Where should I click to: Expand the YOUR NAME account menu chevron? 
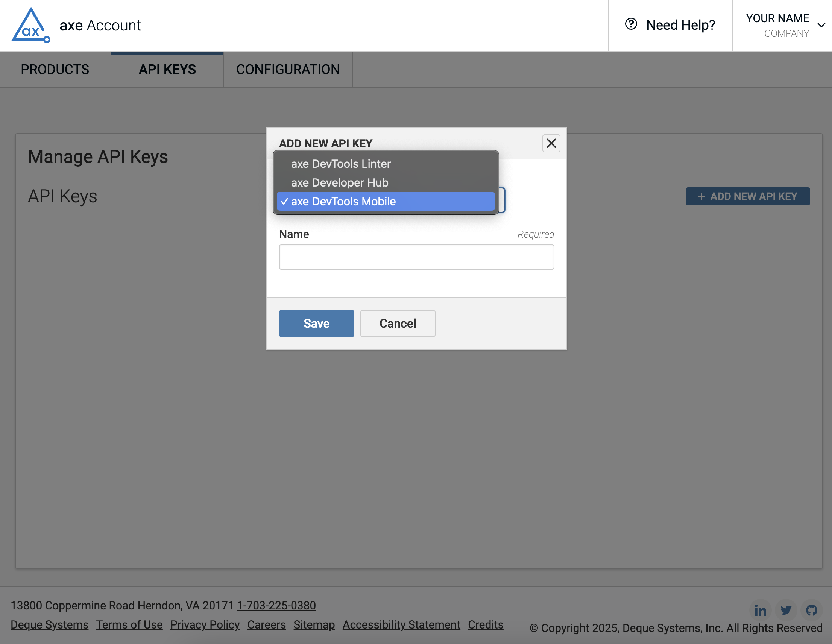tap(821, 26)
